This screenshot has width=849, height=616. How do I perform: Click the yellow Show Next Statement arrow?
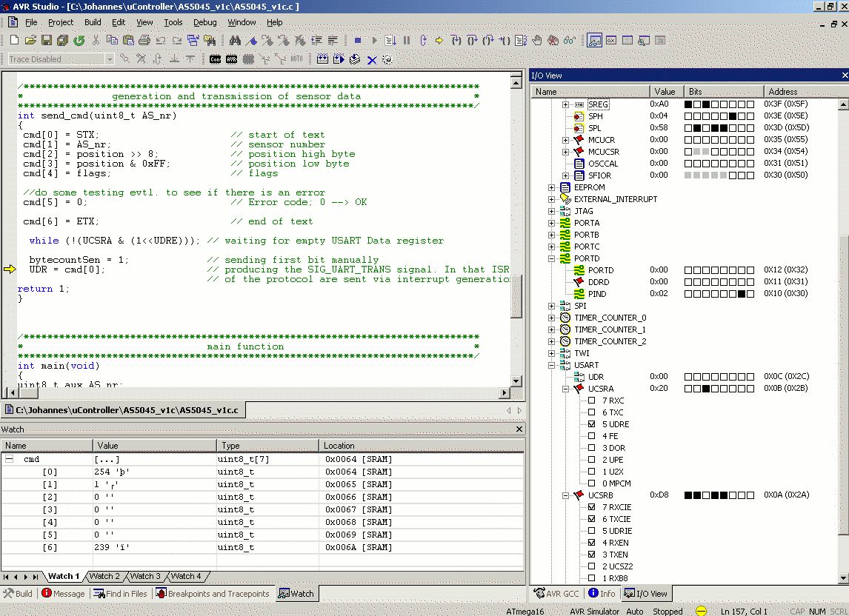click(x=439, y=41)
